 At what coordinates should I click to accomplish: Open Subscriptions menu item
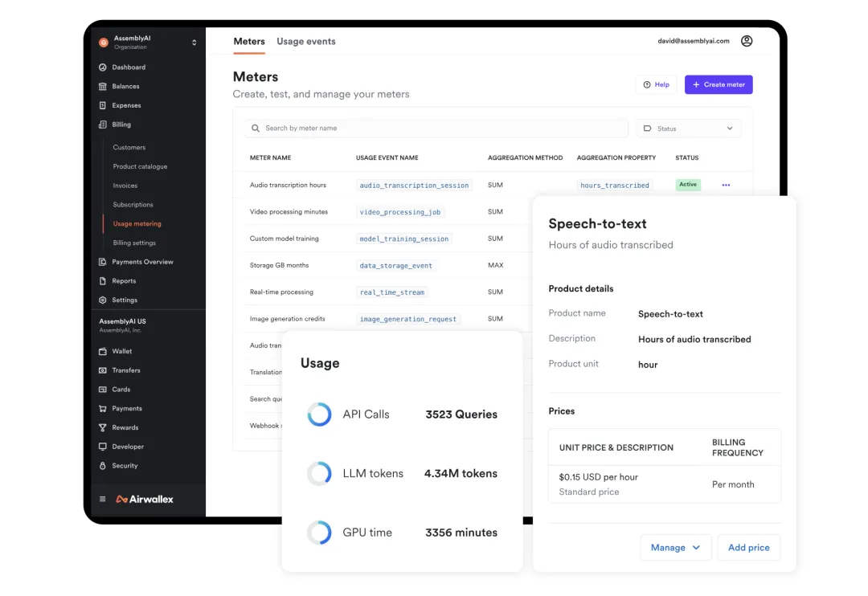pos(133,205)
